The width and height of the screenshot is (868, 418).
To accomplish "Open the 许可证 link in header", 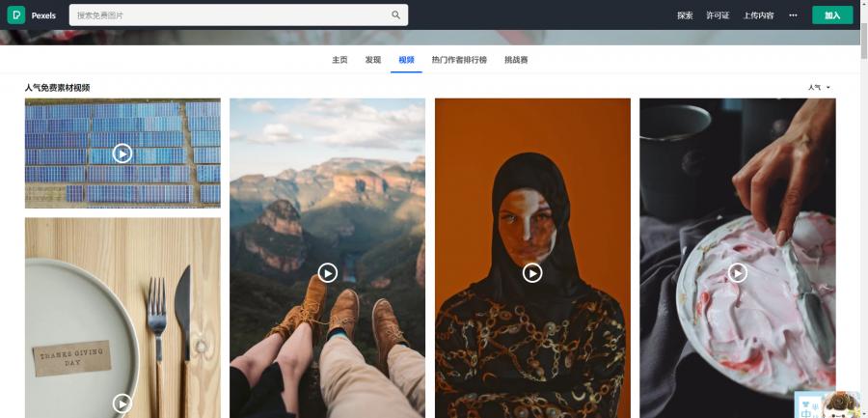I will (x=718, y=15).
